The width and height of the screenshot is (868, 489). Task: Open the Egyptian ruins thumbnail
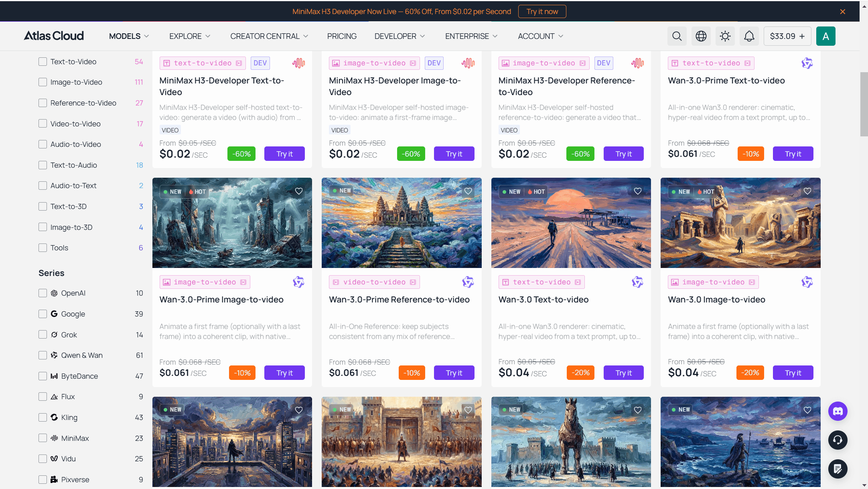(740, 223)
